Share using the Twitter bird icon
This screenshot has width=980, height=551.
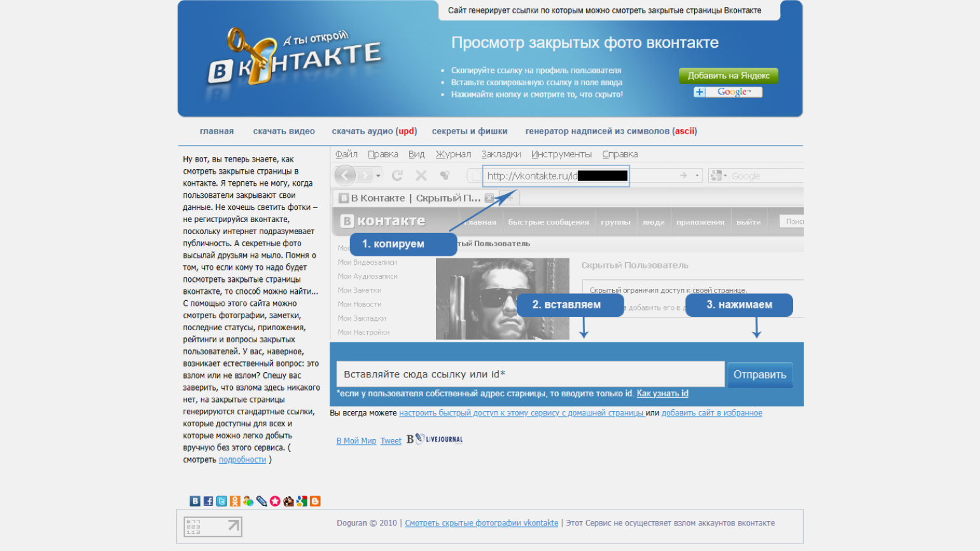click(x=221, y=501)
